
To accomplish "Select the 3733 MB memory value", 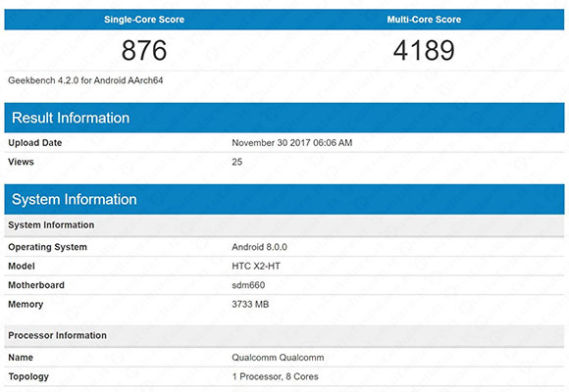I will pos(250,304).
